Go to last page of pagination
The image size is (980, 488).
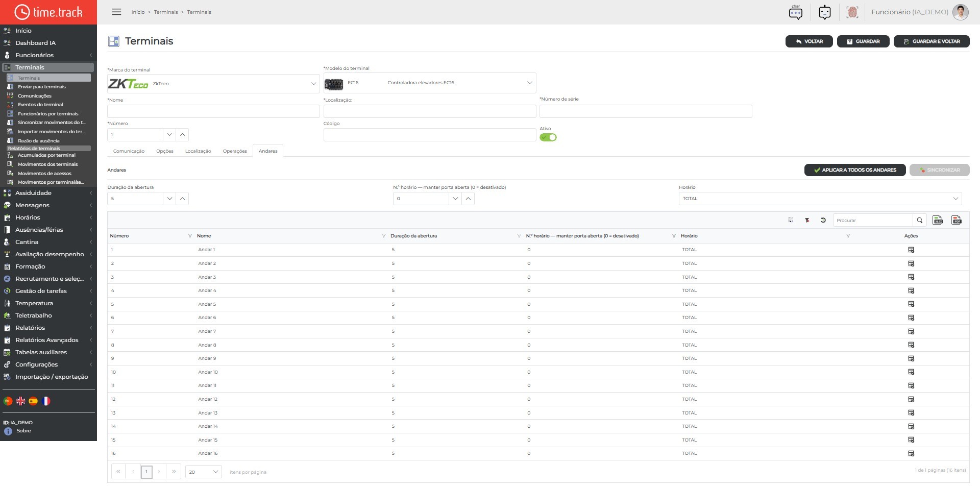(x=174, y=472)
